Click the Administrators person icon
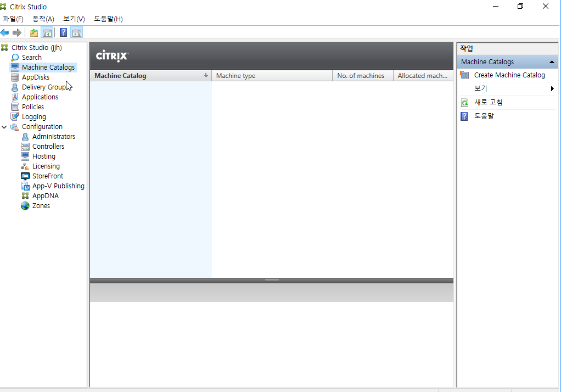The height and width of the screenshot is (392, 561). click(25, 137)
